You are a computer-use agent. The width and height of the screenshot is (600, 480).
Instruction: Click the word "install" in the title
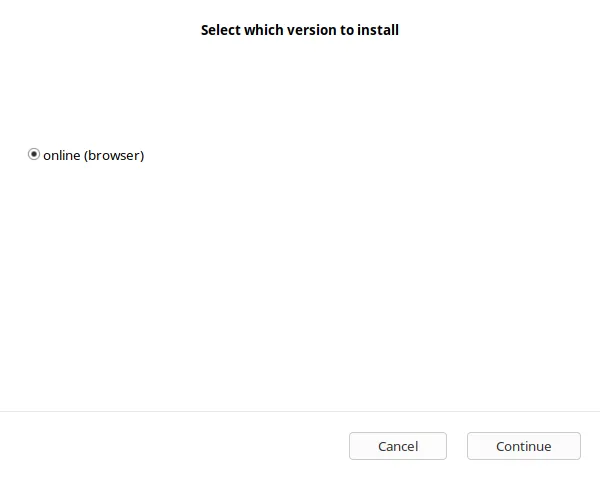[378, 30]
